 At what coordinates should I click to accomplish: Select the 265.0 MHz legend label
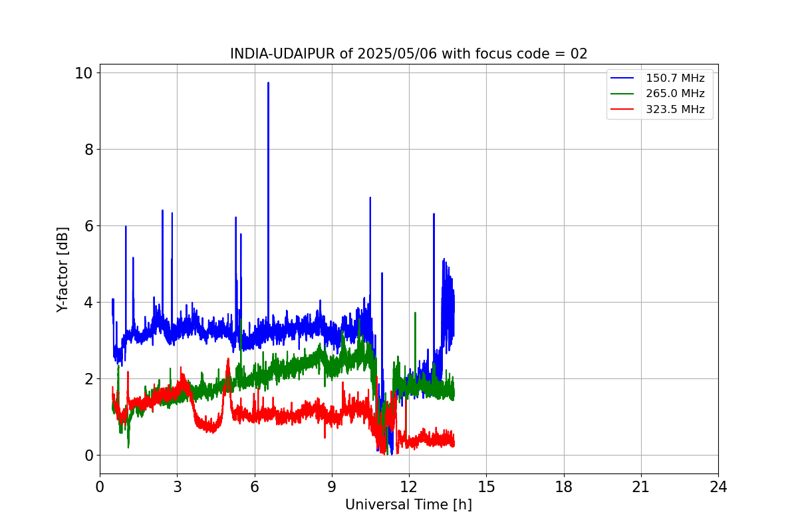pyautogui.click(x=675, y=94)
